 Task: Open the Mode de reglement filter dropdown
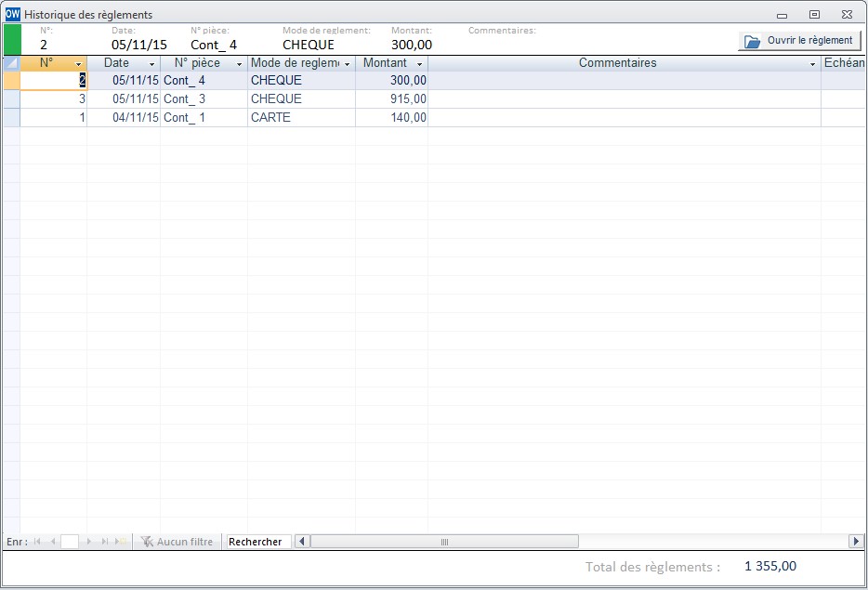tap(347, 64)
